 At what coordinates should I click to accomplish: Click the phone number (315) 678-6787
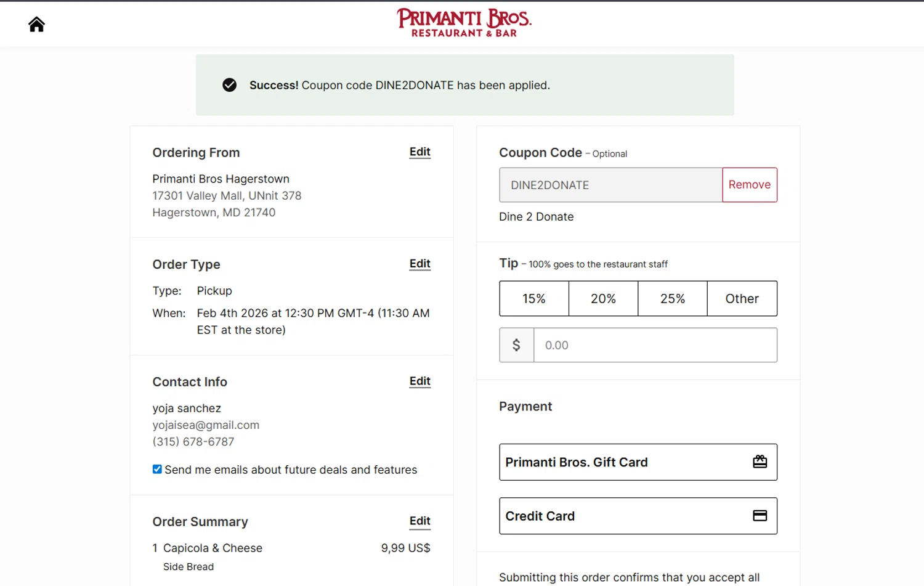click(x=193, y=442)
